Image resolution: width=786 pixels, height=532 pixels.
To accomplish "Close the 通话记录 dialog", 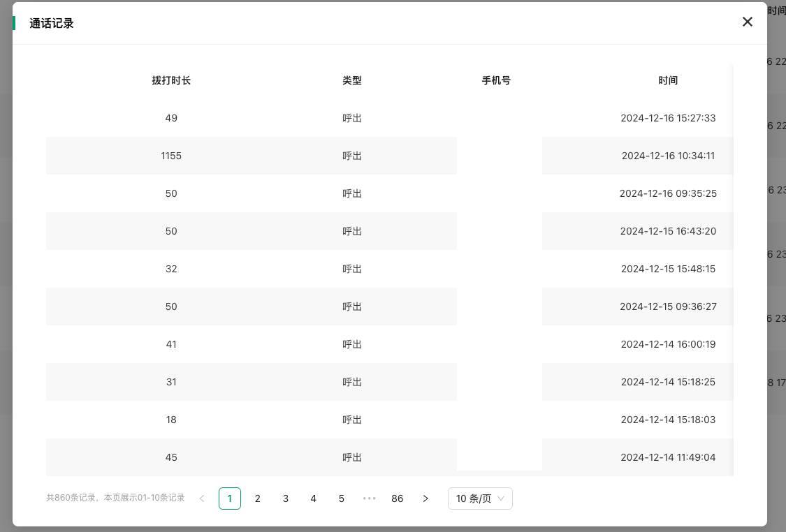I will 747,22.
